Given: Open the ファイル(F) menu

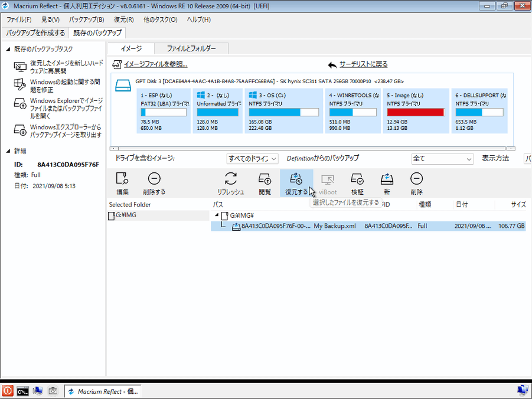Looking at the screenshot, I should (19, 19).
